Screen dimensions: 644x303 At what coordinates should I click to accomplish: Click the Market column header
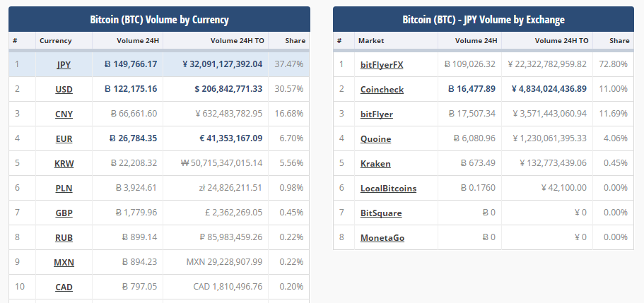tap(371, 41)
